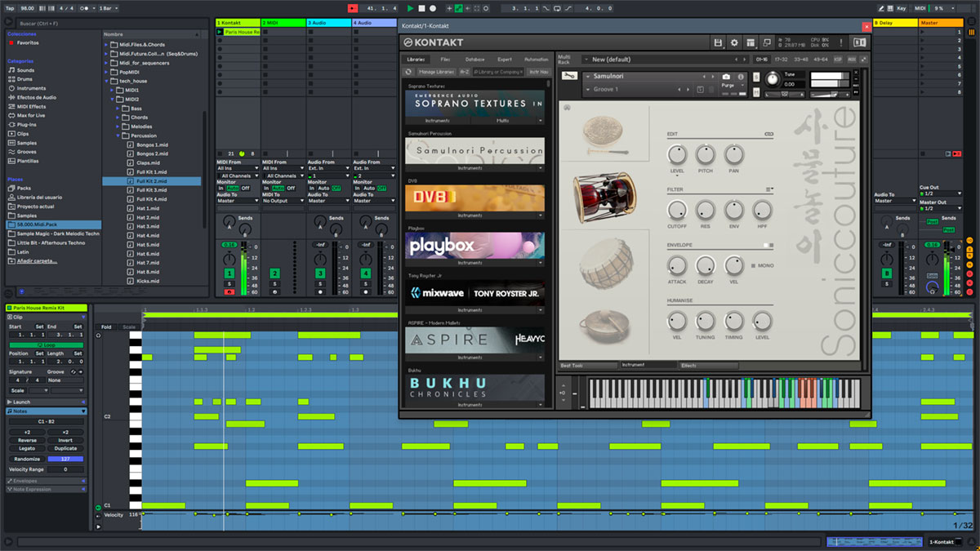Launch the Paris House Remix Kit clip
Image resolution: width=980 pixels, height=551 pixels.
[220, 32]
